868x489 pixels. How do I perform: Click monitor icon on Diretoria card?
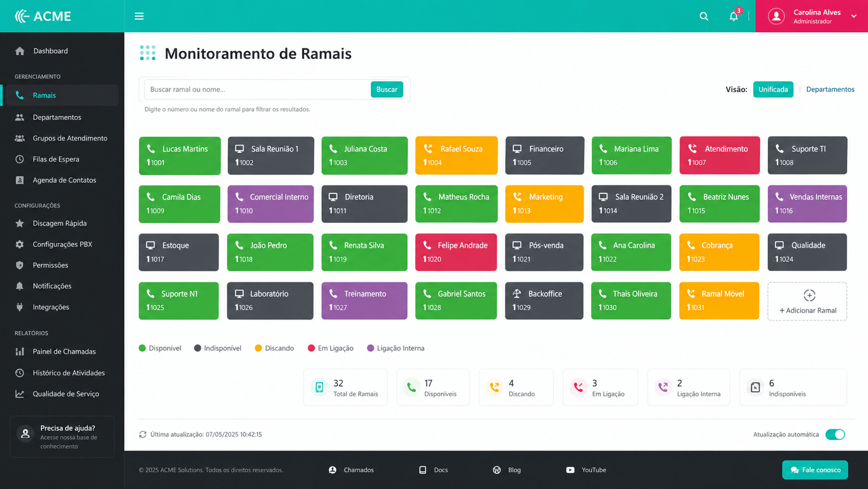[x=333, y=197]
